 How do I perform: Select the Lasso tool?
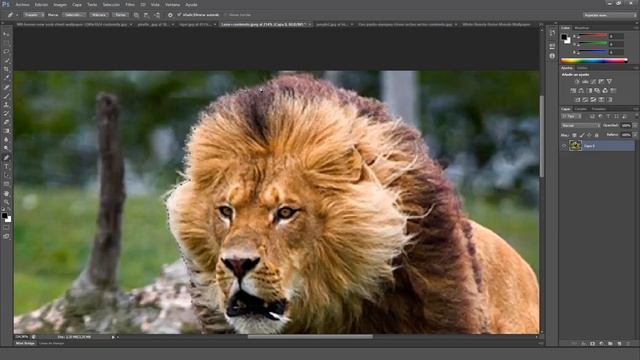pos(6,51)
